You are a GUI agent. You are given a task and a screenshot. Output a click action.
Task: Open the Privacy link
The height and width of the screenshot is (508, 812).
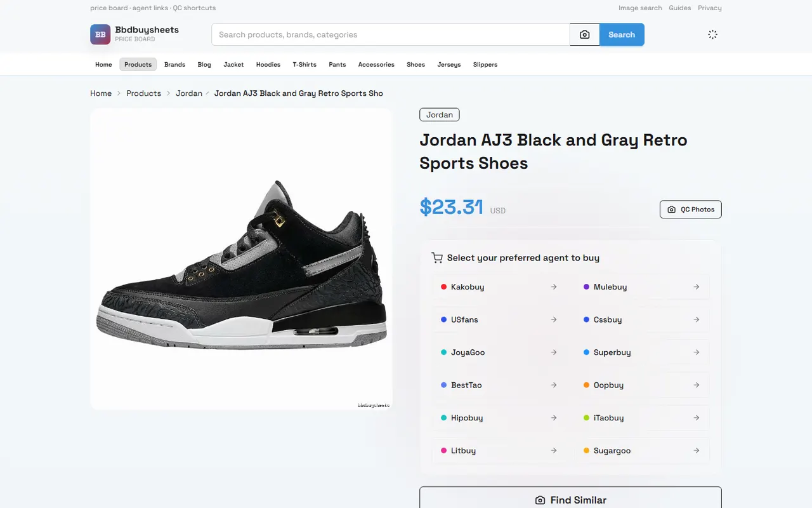pyautogui.click(x=710, y=8)
